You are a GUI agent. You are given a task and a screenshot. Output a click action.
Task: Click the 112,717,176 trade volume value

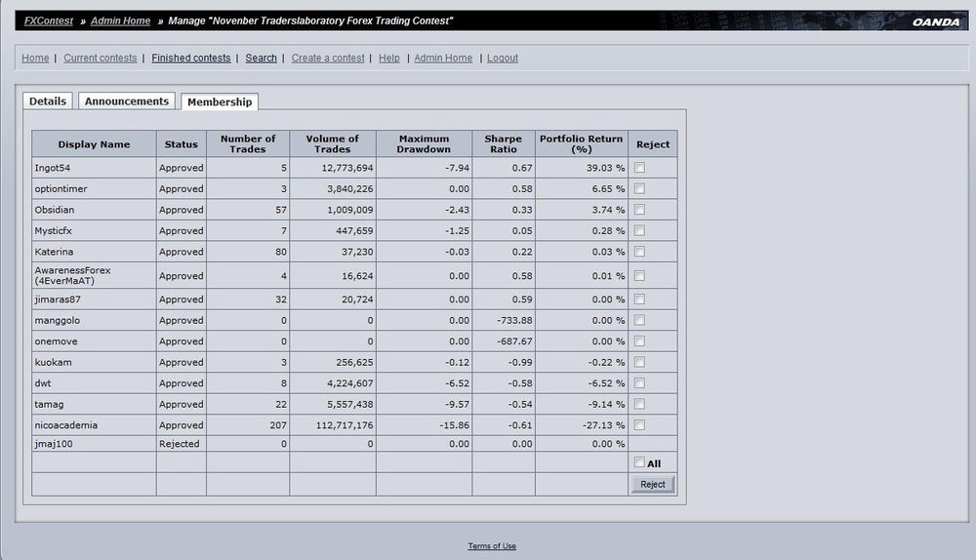tap(345, 425)
